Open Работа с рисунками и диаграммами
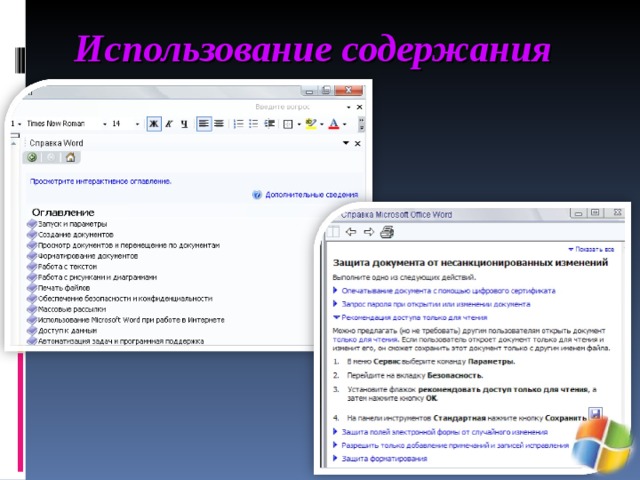This screenshot has height=480, width=640. pos(97,277)
